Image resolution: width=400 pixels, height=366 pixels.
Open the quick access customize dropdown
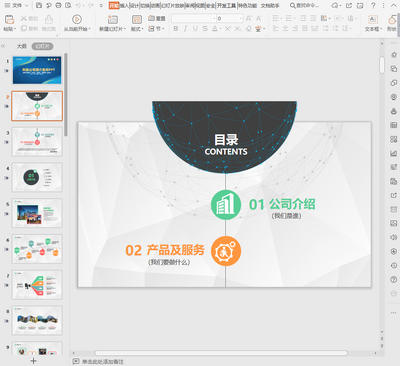[101, 5]
